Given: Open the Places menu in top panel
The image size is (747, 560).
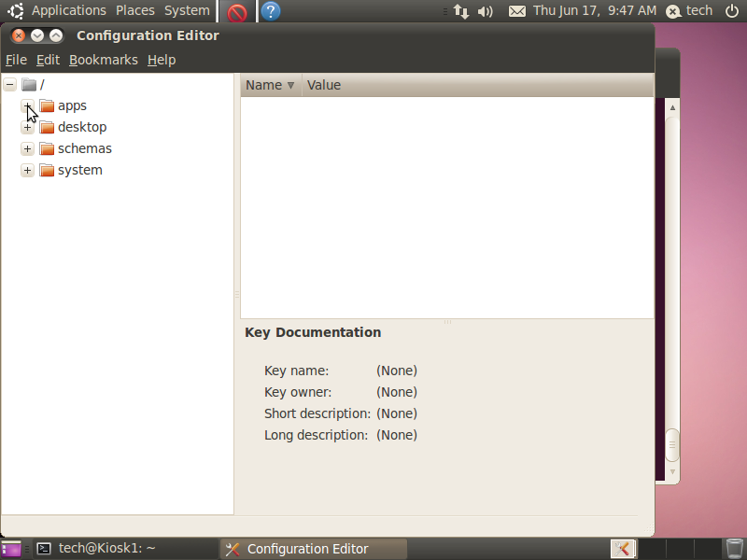Looking at the screenshot, I should [135, 10].
